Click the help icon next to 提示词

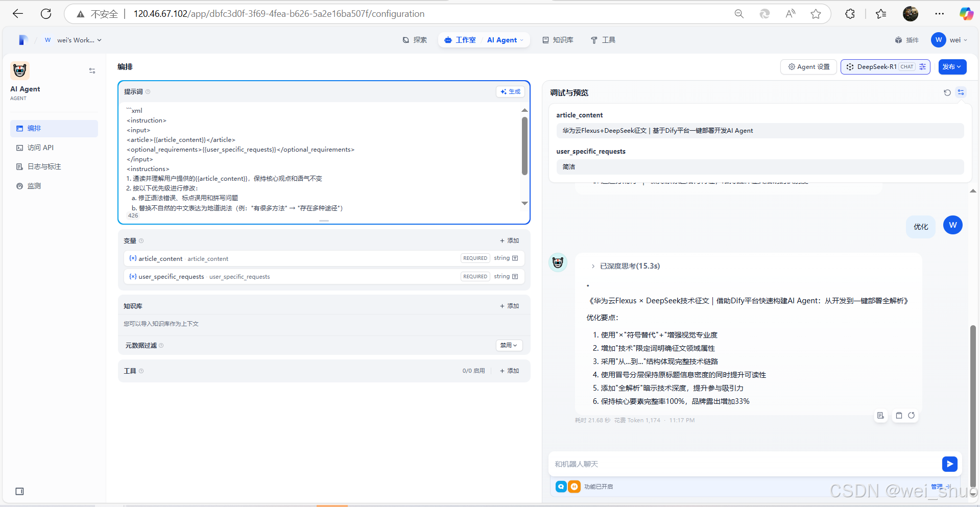[148, 92]
